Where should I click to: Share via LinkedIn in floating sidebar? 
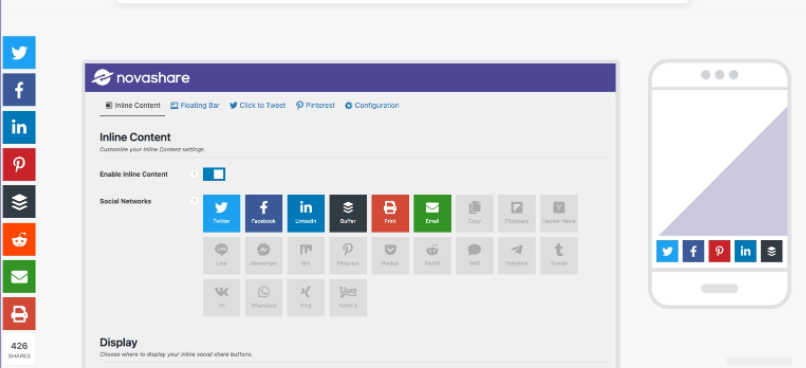[x=19, y=127]
